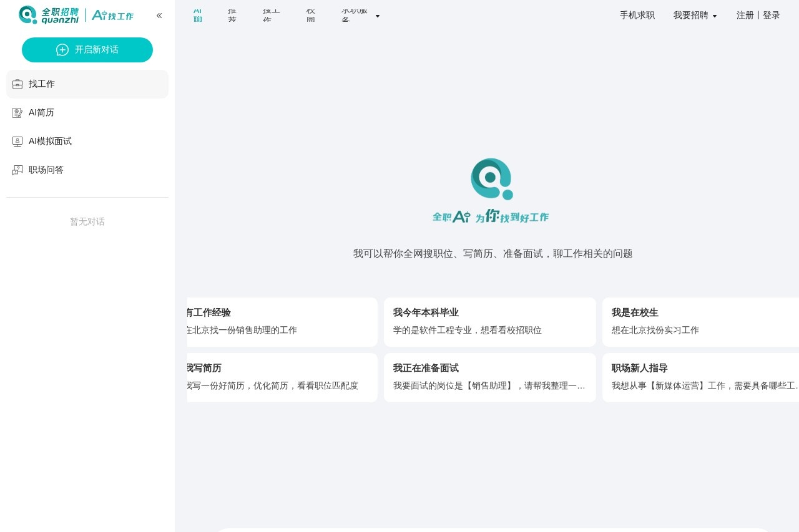The image size is (799, 532).
Task: Select the 找工作 briefcase icon in sidebar
Action: point(17,84)
